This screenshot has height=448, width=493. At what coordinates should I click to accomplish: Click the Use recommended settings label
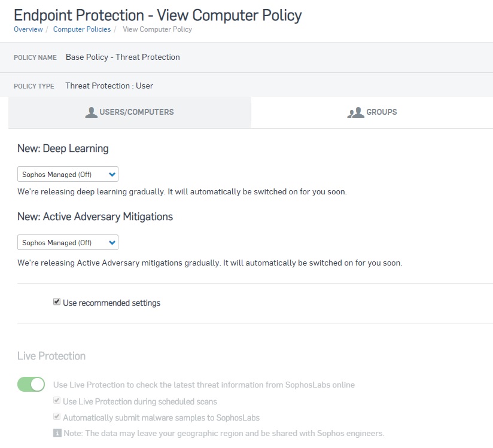(112, 303)
